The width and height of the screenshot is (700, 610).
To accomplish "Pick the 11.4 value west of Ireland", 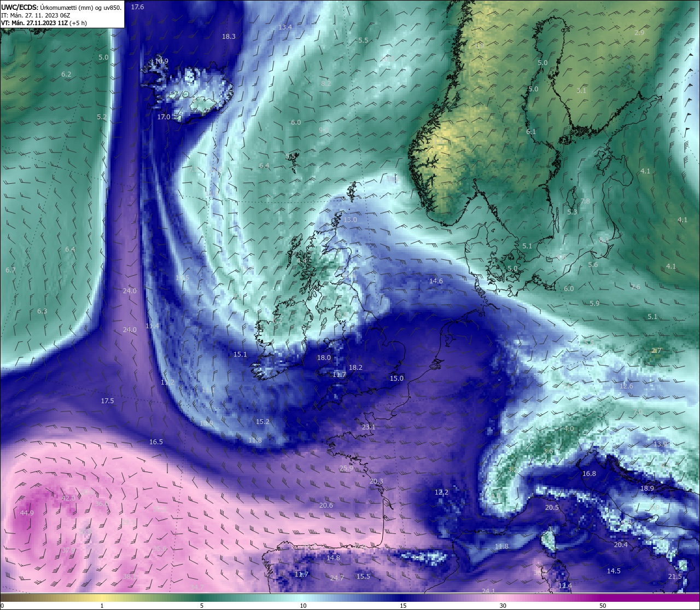I will (153, 326).
